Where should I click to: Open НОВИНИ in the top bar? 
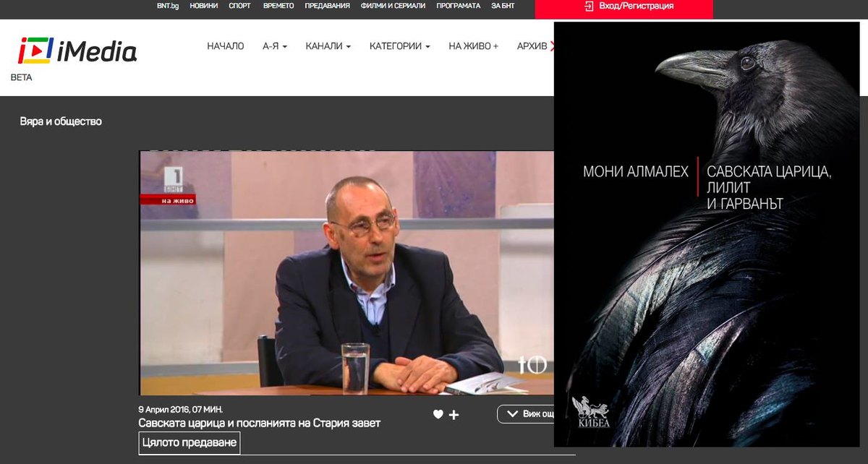(203, 6)
